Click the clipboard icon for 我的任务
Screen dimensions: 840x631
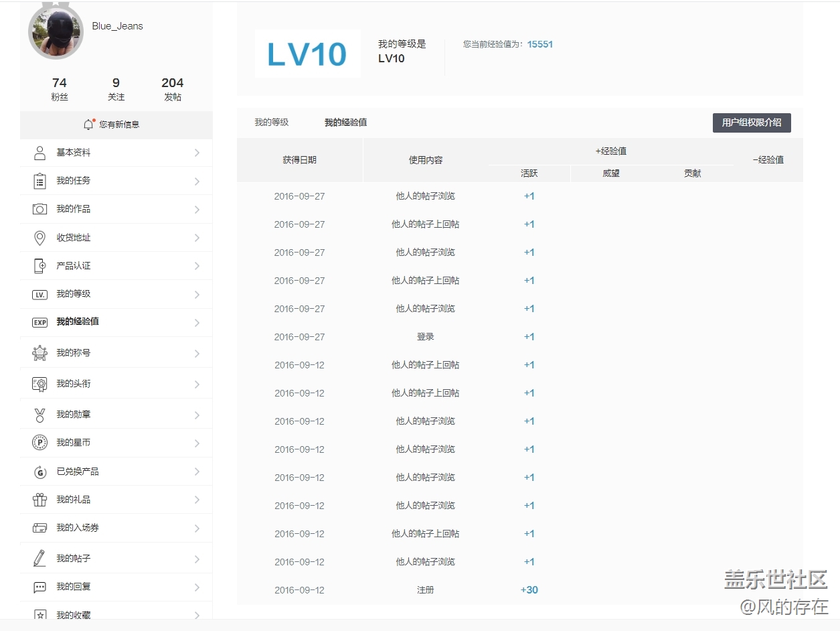point(39,181)
